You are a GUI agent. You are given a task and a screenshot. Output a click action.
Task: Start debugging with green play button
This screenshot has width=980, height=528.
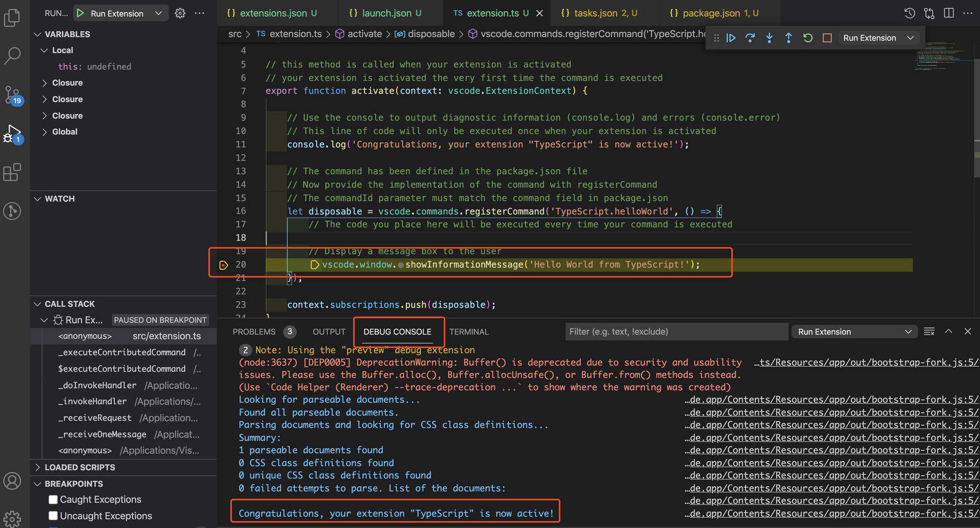coord(80,13)
